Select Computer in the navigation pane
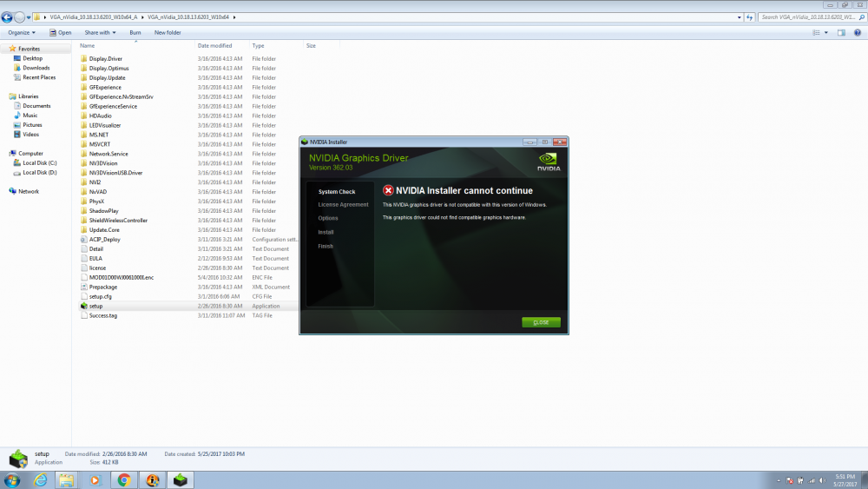Viewport: 868px width, 489px height. 30,154
